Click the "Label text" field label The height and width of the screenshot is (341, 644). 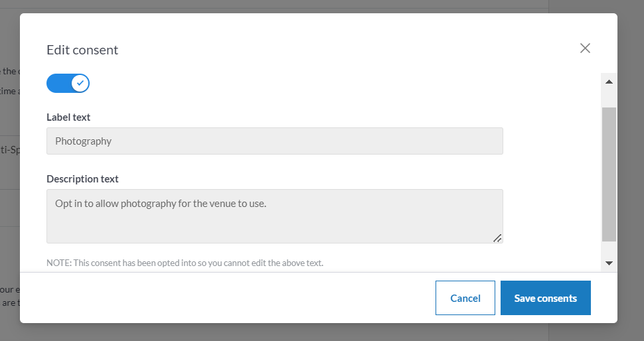tap(68, 117)
